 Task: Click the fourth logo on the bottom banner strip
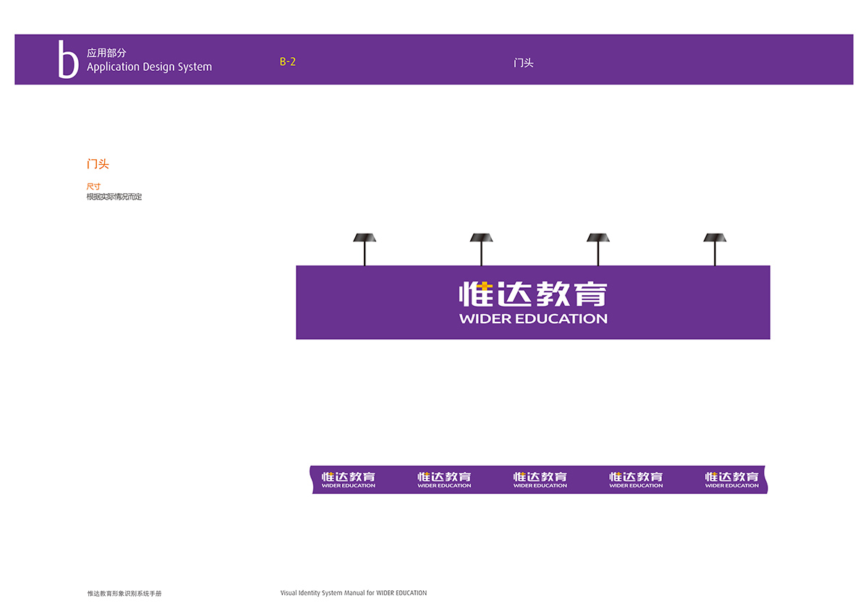pos(636,479)
